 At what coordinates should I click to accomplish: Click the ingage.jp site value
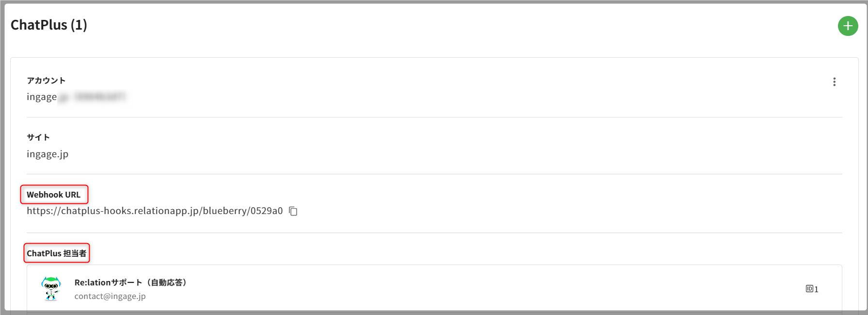[x=47, y=154]
